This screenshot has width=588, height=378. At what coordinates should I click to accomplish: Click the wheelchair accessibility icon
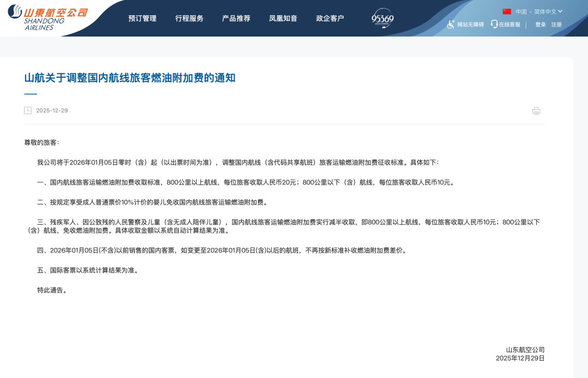450,24
